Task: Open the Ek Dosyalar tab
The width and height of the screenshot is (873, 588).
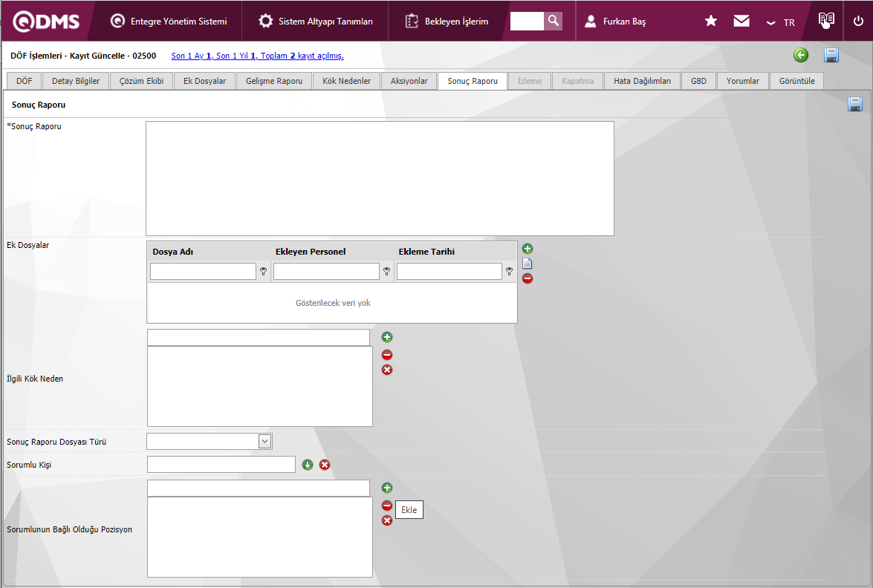Action: pos(205,81)
